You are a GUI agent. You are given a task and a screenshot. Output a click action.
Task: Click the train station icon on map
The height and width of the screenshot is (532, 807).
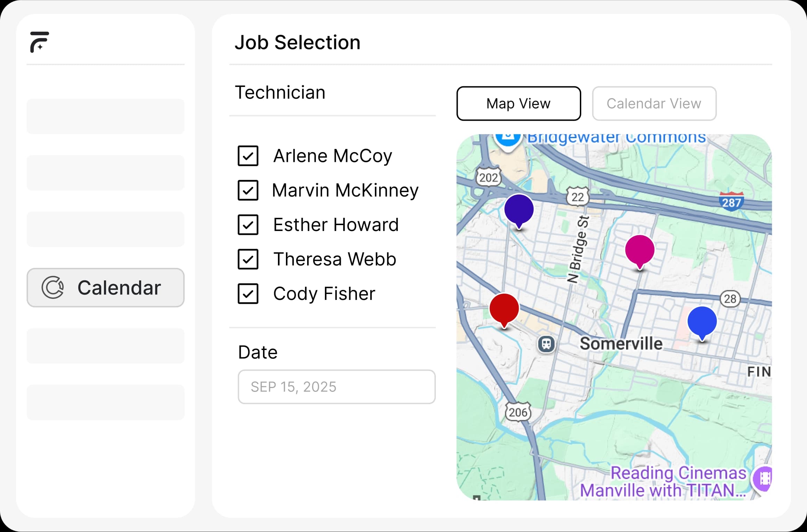pyautogui.click(x=546, y=344)
